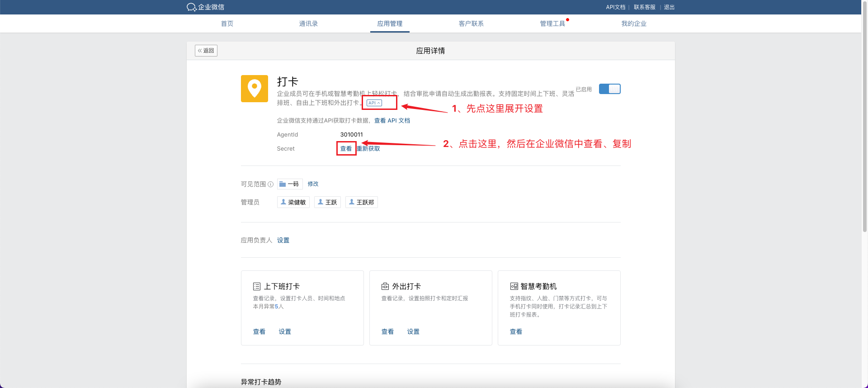Screen dimensions: 868x388
Task: Toggle the 已启用 app enable switch
Action: [x=609, y=89]
